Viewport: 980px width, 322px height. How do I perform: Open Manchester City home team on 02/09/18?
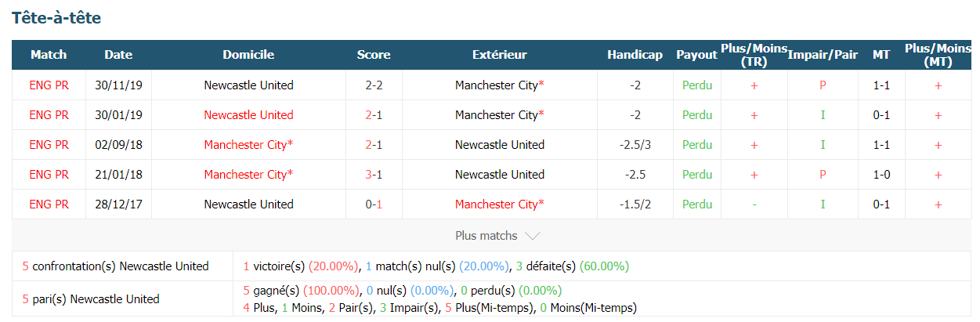tap(248, 145)
